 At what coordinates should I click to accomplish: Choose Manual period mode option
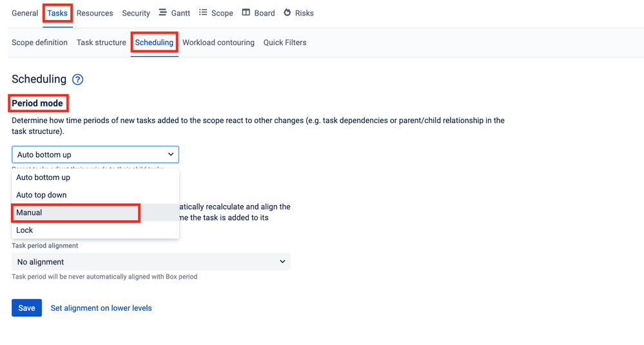(x=95, y=213)
